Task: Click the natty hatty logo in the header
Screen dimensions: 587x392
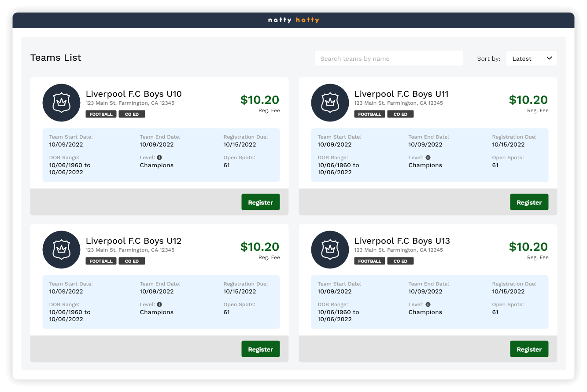Action: (293, 19)
